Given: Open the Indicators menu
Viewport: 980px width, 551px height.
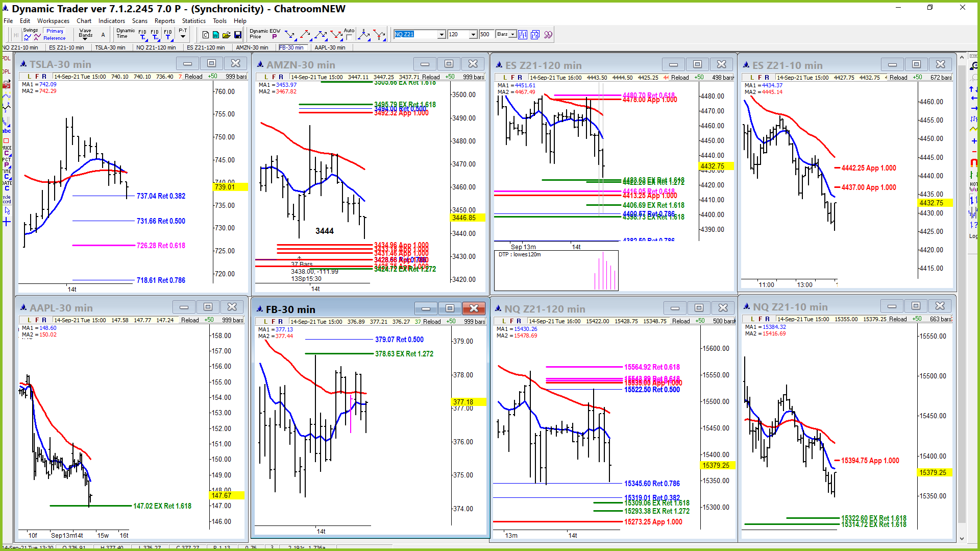Looking at the screenshot, I should click(111, 21).
